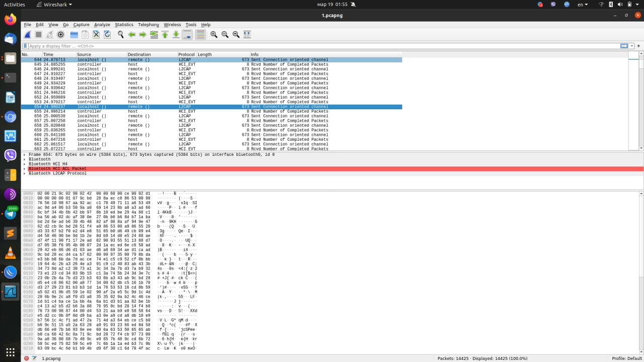Image resolution: width=644 pixels, height=362 pixels.
Task: Add display filter button plus icon
Action: pos(638,46)
